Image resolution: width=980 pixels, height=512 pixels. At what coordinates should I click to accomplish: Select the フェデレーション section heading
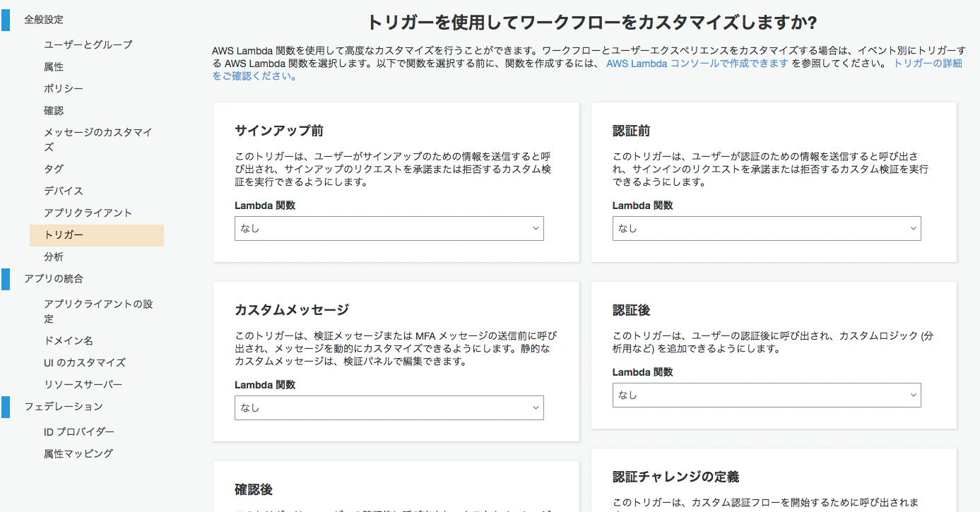click(x=64, y=406)
